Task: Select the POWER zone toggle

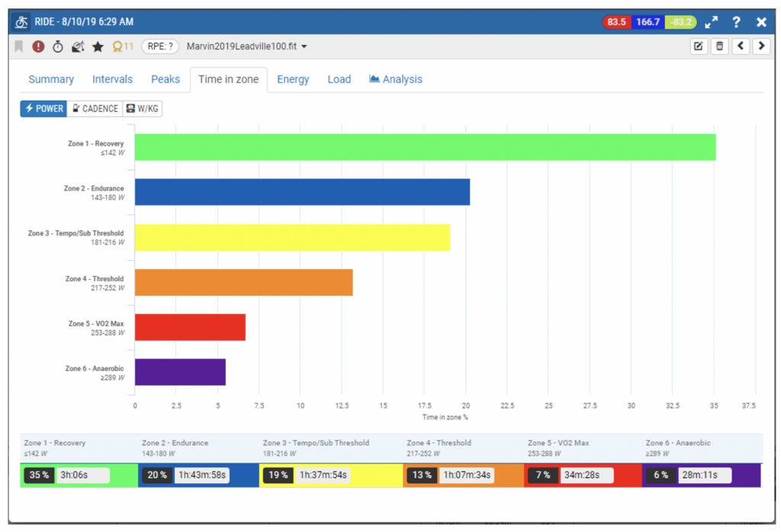Action: click(43, 108)
